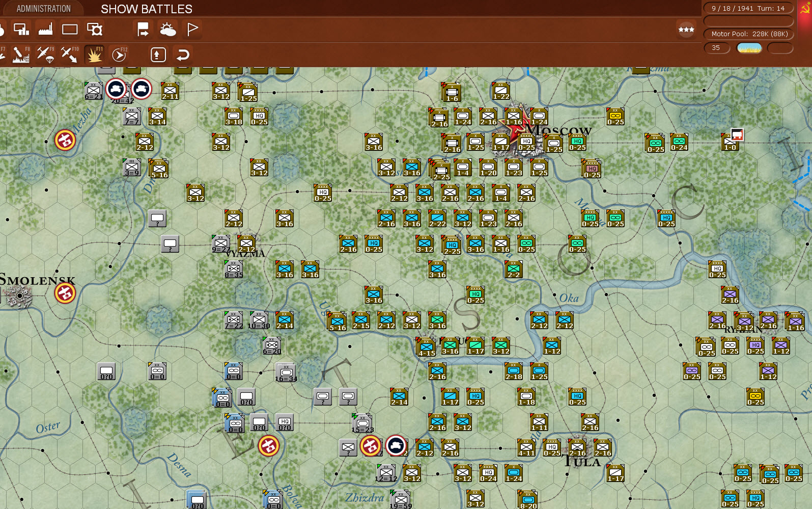Select the German 19=59 counter
Image resolution: width=812 pixels, height=509 pixels.
coord(401,500)
